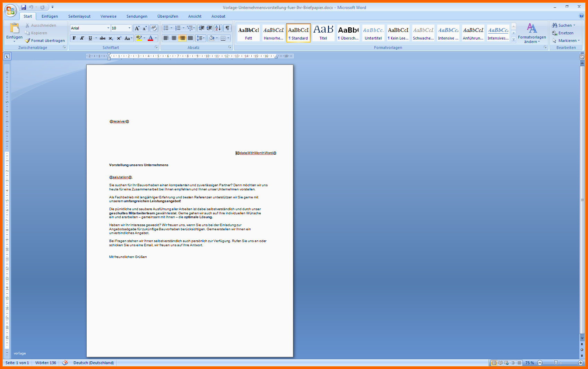
Task: Toggle subscript formatting
Action: (111, 38)
